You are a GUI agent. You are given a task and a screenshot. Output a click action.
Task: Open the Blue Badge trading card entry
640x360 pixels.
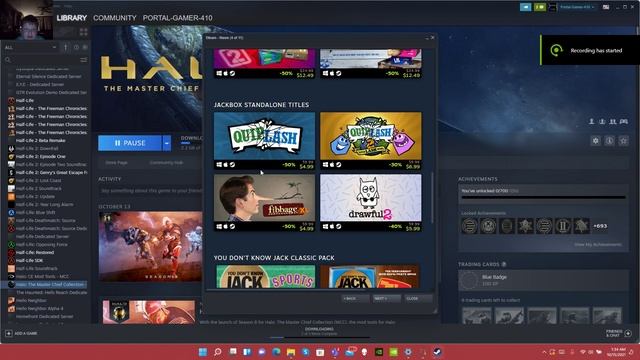point(544,280)
